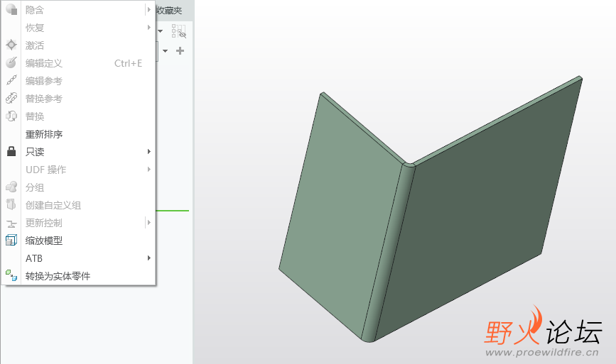Click the 只读 padlock icon
The height and width of the screenshot is (364, 616).
tap(11, 151)
